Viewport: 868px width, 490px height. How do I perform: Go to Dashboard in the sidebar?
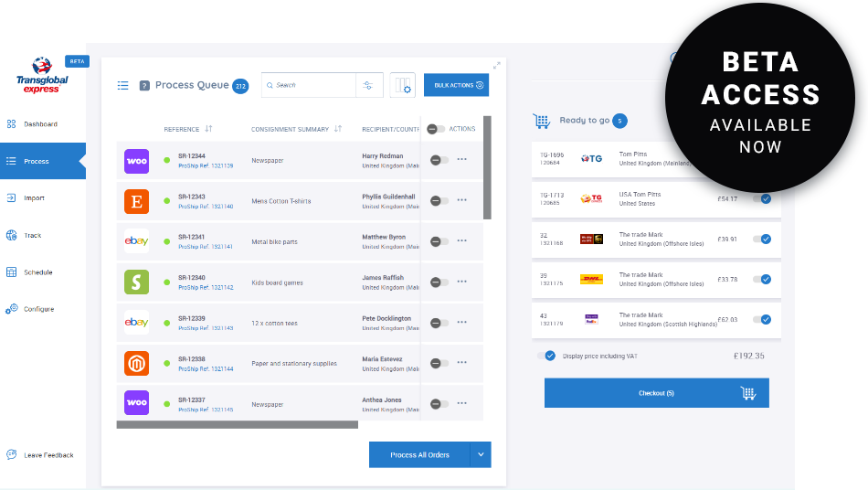[40, 124]
